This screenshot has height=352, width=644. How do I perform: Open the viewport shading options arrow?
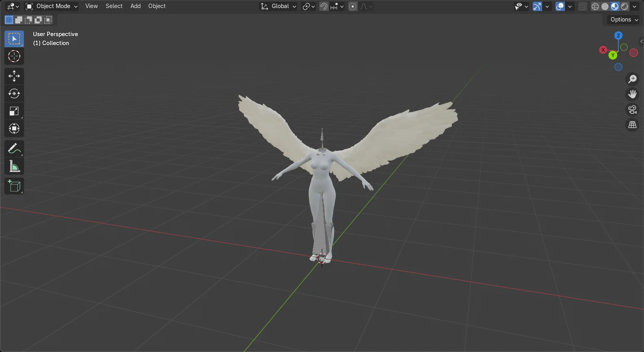635,7
